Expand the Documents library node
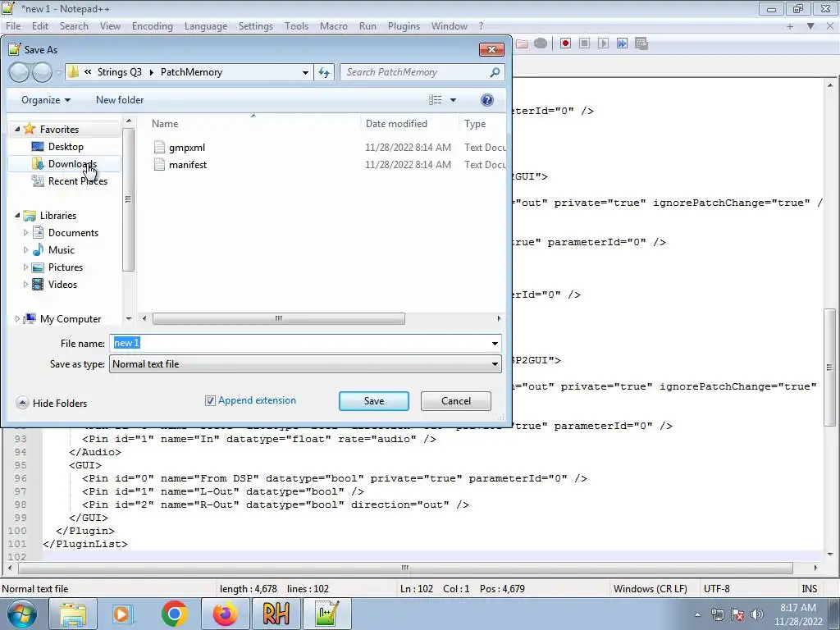Viewport: 840px width, 630px height. click(25, 232)
